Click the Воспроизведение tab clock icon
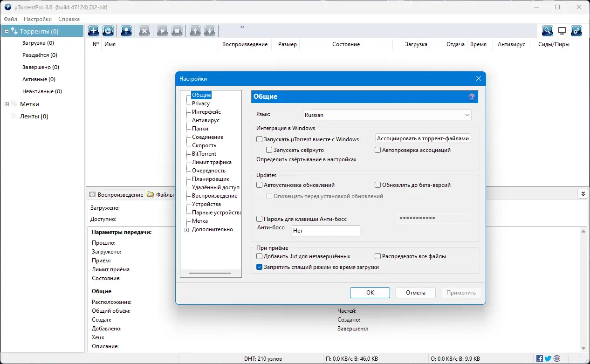 tap(92, 195)
